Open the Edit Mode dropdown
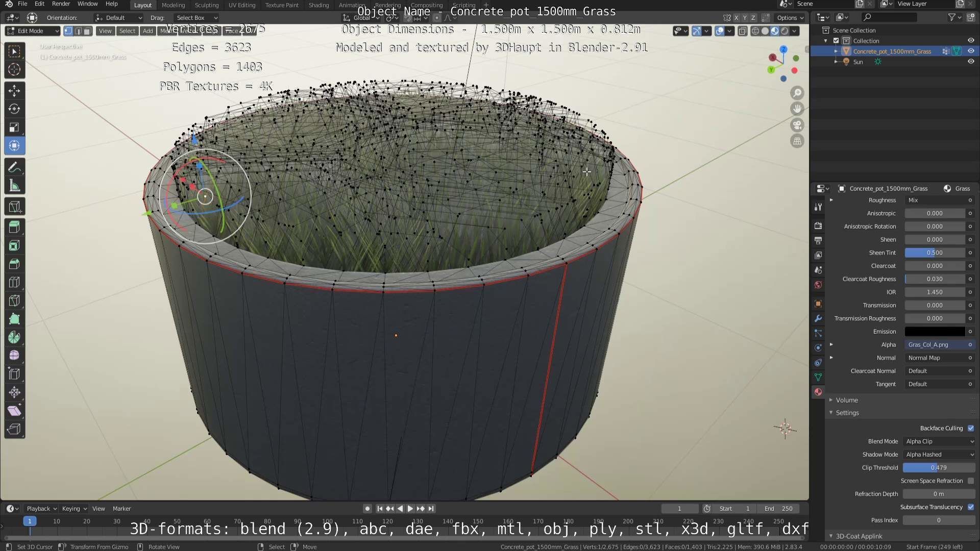Screen dimensions: 980x551 (x=33, y=31)
